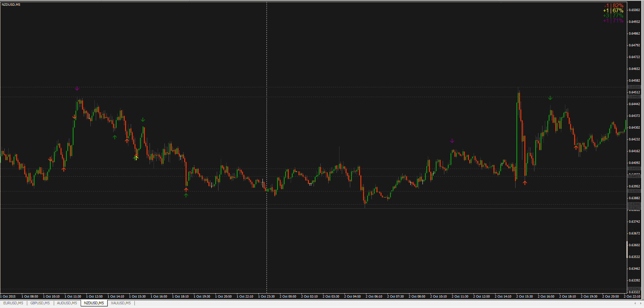644x308 pixels.
Task: Click the "2 Oct 07:30" time label
Action: 396,297
